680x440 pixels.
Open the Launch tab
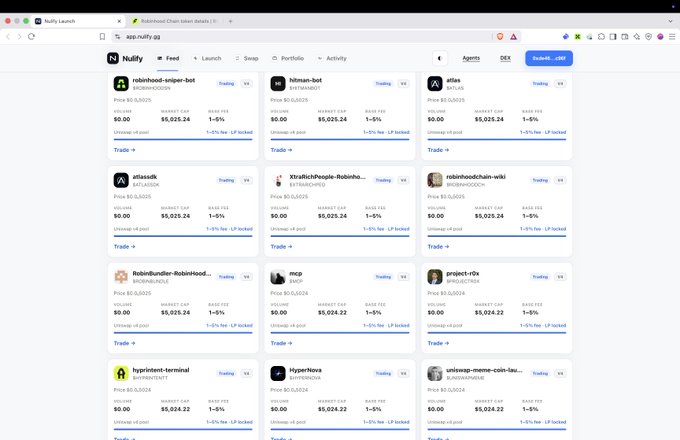pos(207,58)
